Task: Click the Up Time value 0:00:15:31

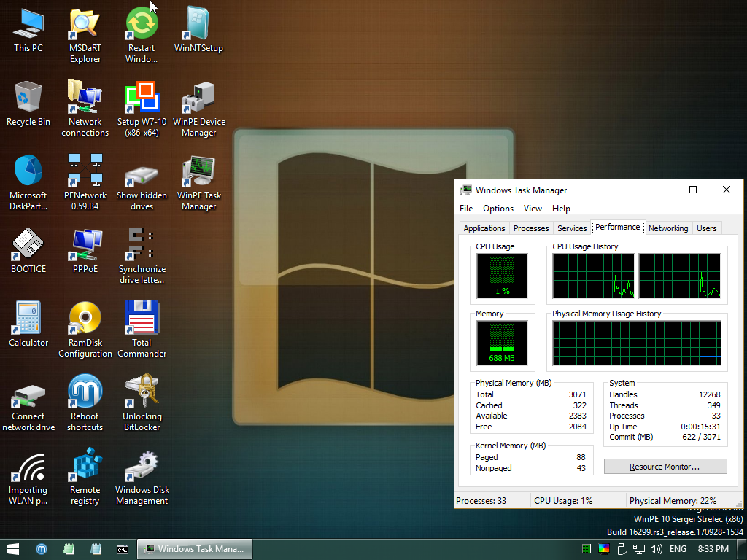Action: pos(700,427)
